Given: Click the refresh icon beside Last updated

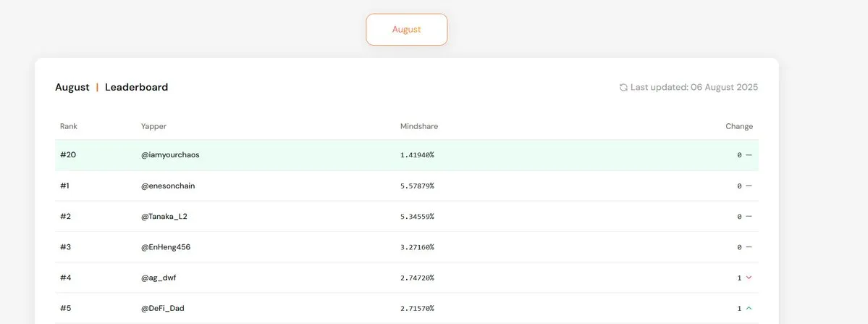Looking at the screenshot, I should point(623,88).
